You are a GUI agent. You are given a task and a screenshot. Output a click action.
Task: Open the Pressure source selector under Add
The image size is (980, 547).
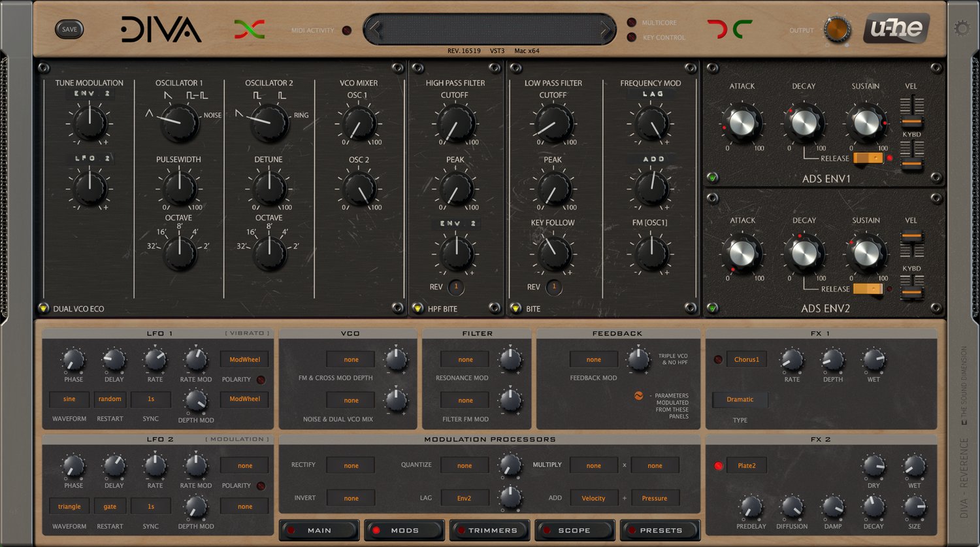tap(655, 498)
